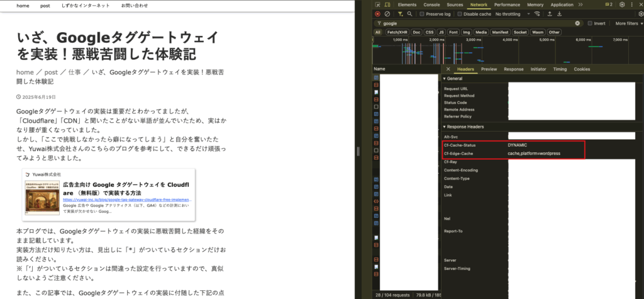Select the Network tab

479,5
